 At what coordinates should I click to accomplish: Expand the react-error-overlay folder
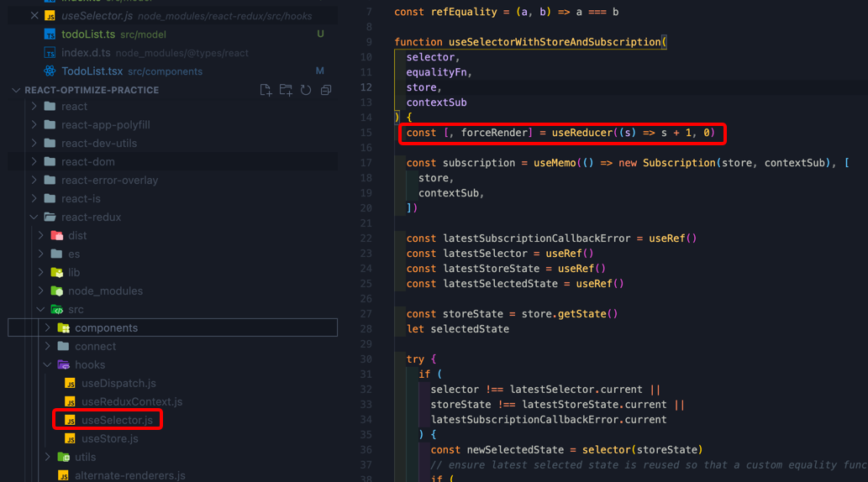coord(34,180)
